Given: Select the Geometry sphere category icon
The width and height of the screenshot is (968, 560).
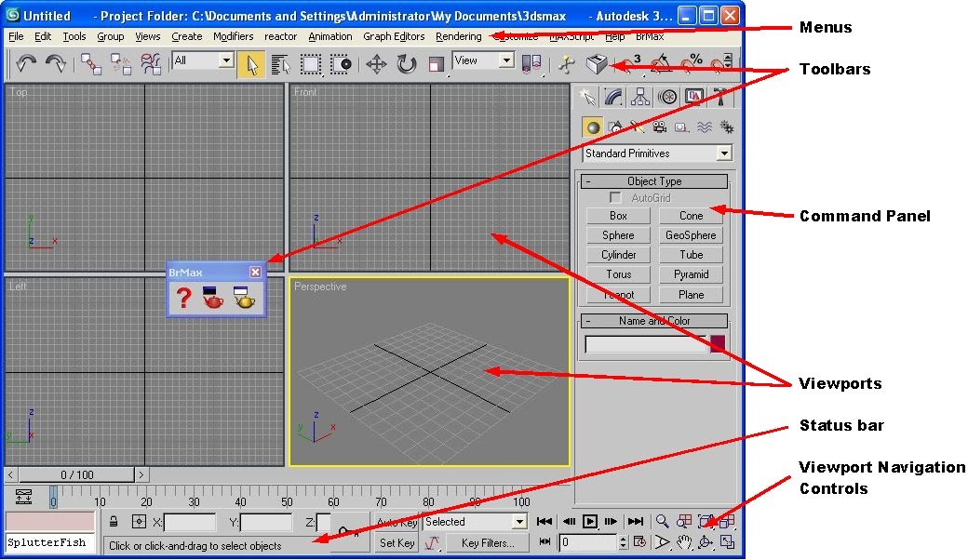Looking at the screenshot, I should [593, 127].
